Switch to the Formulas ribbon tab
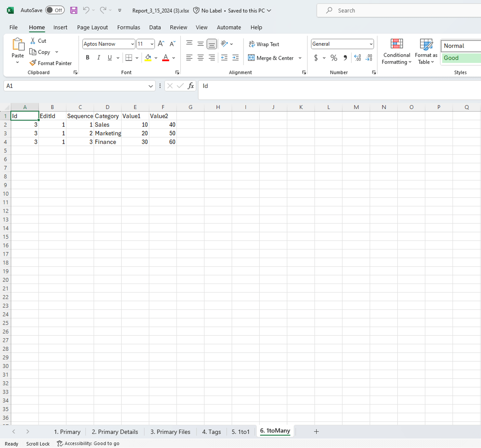The height and width of the screenshot is (448, 481). click(129, 27)
